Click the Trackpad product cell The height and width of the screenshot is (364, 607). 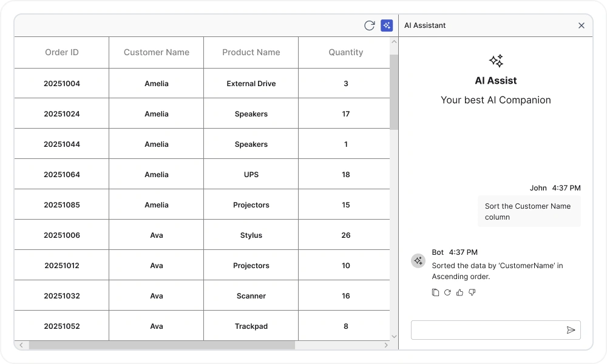(x=251, y=326)
